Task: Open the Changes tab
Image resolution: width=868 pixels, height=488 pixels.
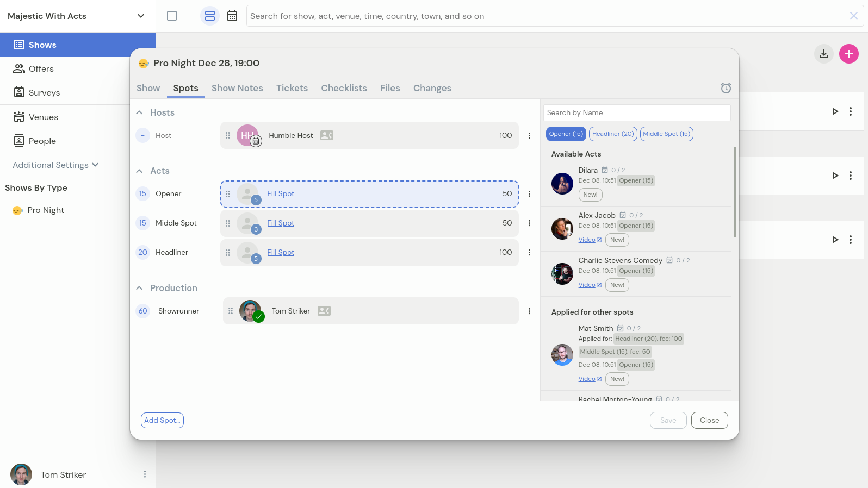Action: click(x=432, y=88)
